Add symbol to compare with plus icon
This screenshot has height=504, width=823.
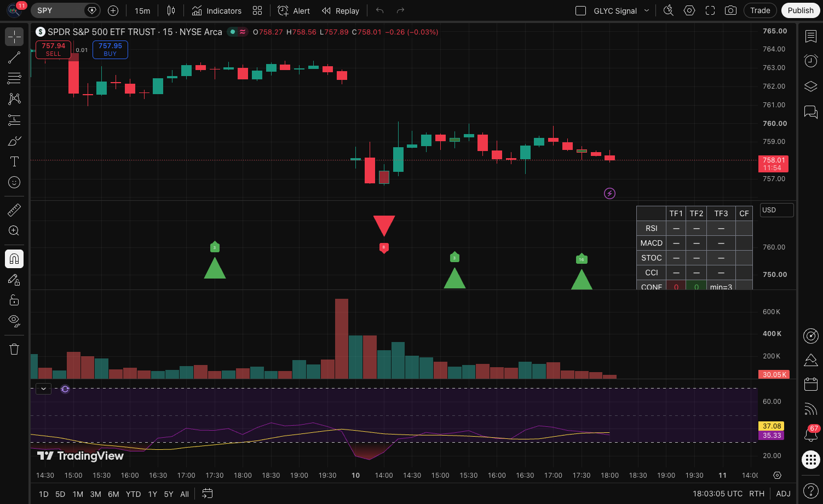[113, 10]
